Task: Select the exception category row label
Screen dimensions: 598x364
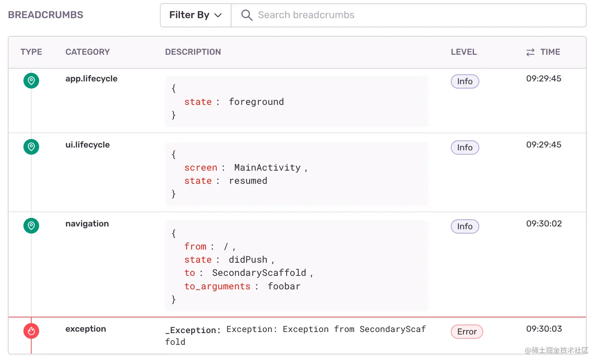Action: click(86, 329)
